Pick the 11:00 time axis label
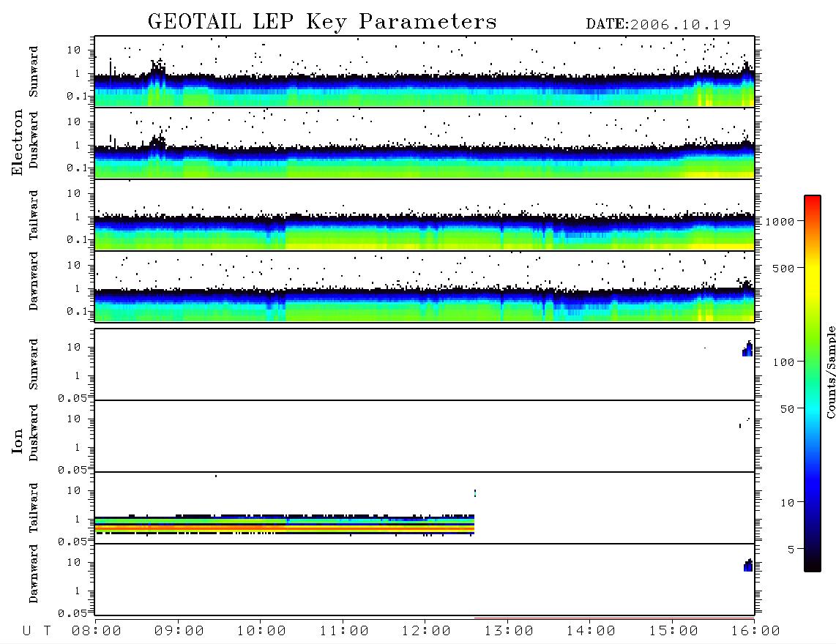The image size is (836, 644). (x=344, y=632)
